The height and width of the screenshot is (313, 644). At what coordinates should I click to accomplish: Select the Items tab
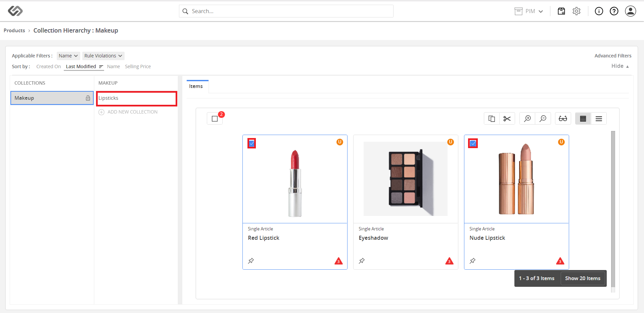pyautogui.click(x=196, y=86)
